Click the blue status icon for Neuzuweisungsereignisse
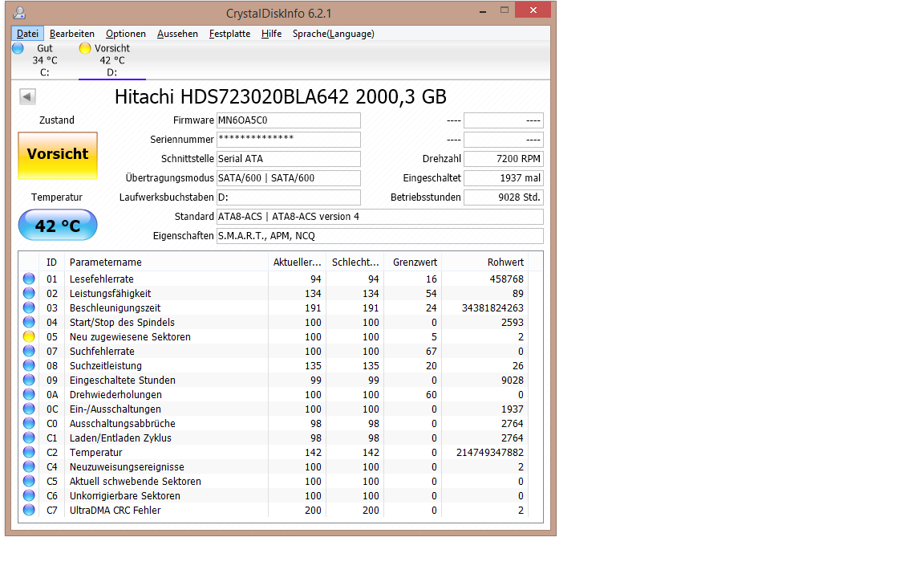This screenshot has height=578, width=924. (29, 466)
